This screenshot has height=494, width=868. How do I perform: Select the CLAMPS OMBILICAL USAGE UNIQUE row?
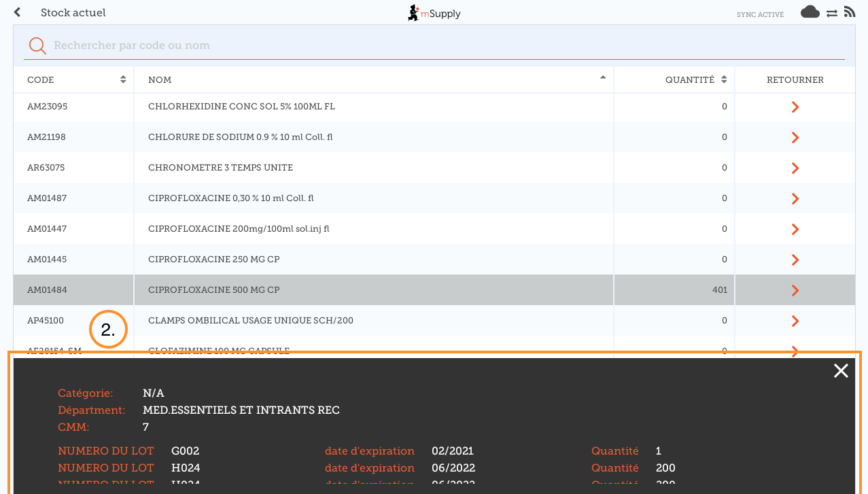374,321
